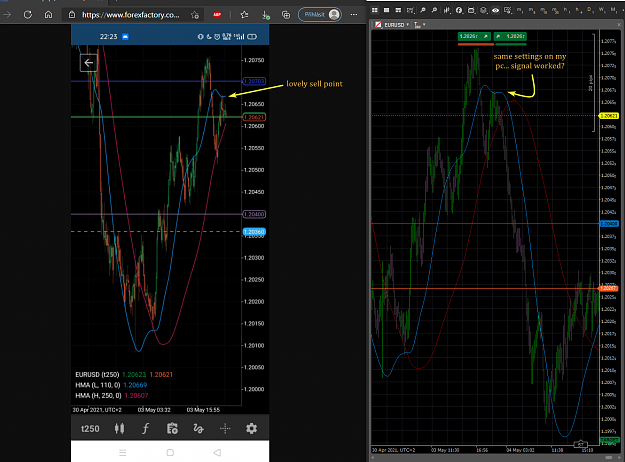Screen dimensions: 625x462
Task: Switch chart to D1 daily timeframe
Action: click(591, 10)
